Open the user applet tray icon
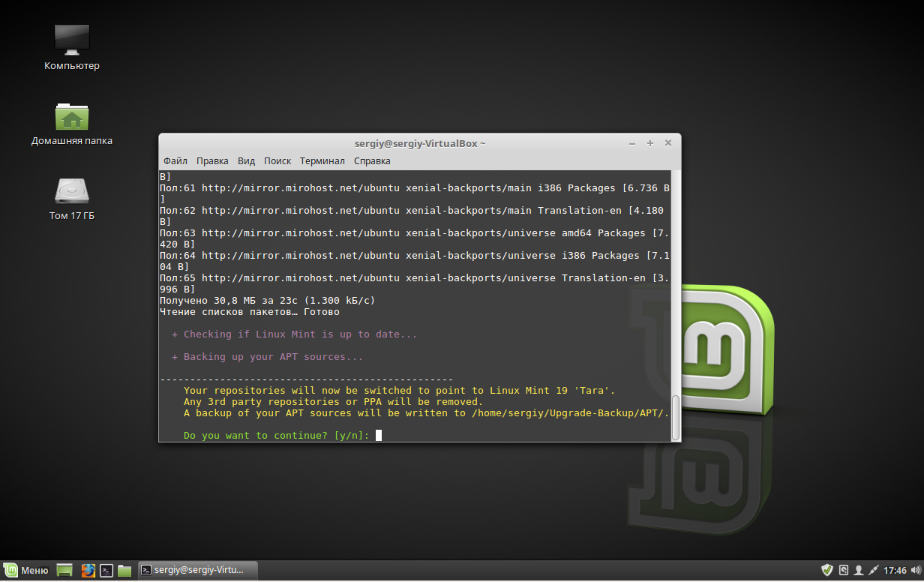The width and height of the screenshot is (924, 582). click(859, 571)
